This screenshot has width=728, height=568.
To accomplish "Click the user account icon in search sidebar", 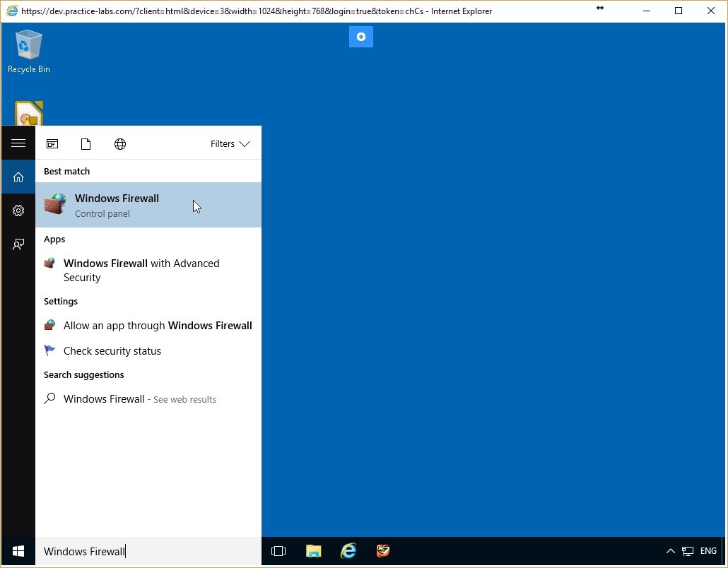I will 18,244.
